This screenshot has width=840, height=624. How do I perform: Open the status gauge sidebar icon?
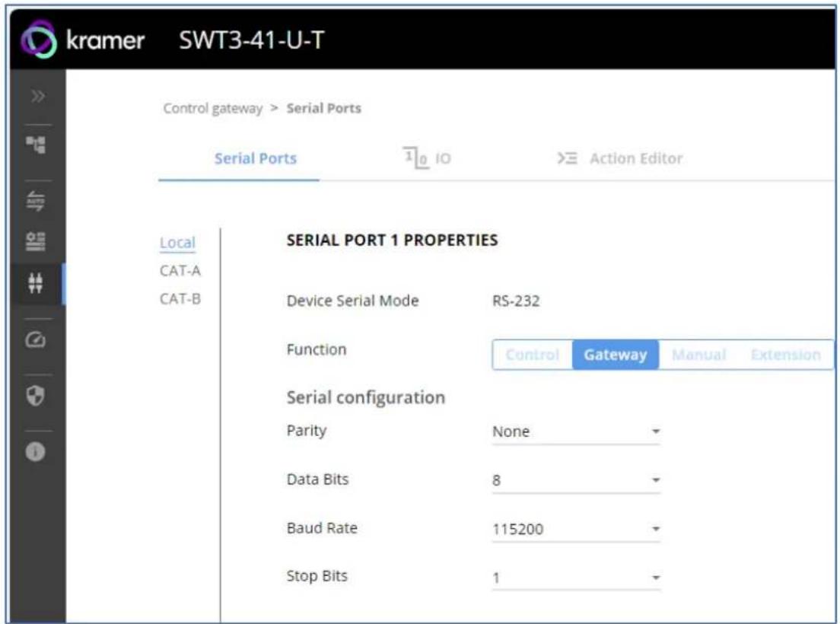36,339
